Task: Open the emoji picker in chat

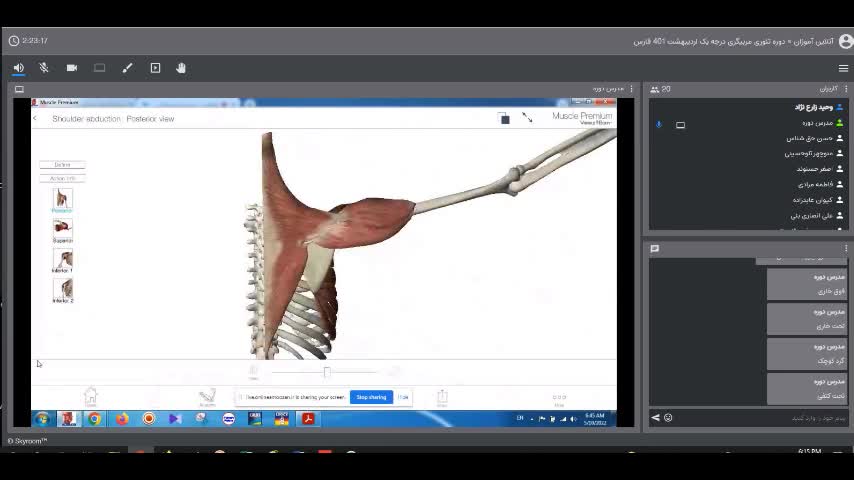Action: coord(668,418)
